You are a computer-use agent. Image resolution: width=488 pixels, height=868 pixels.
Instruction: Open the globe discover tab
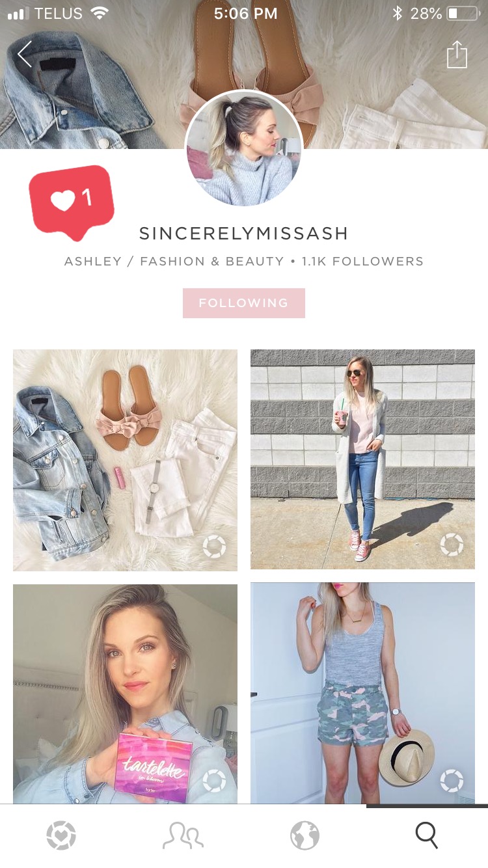coord(305,835)
